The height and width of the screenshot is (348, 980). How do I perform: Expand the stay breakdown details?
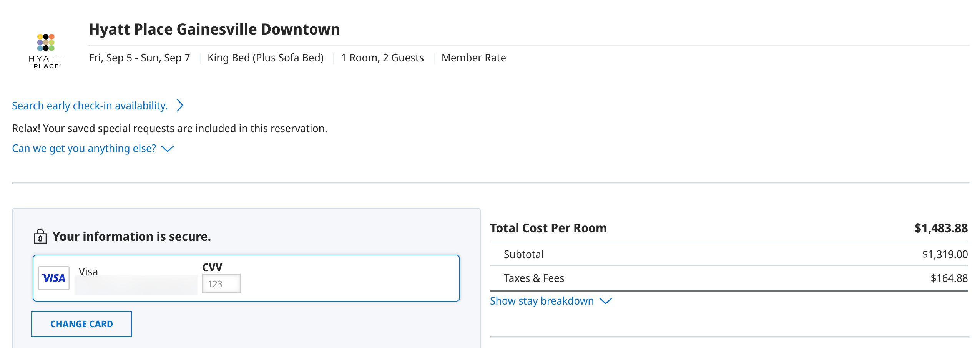point(541,301)
